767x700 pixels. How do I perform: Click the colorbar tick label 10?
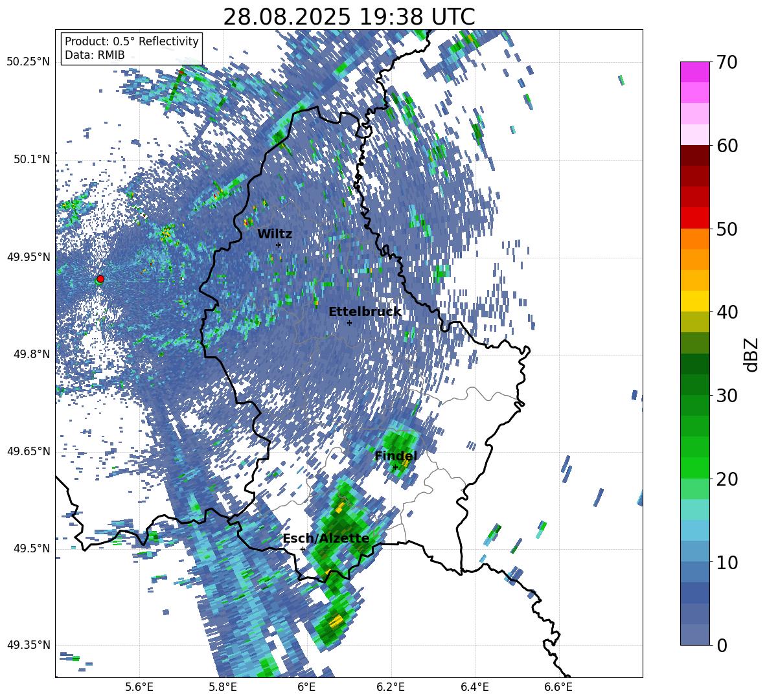[x=727, y=562]
